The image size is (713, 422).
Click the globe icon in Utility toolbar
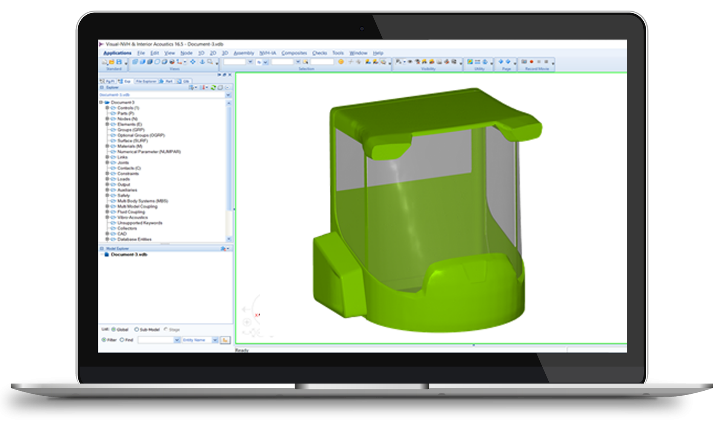(485, 62)
